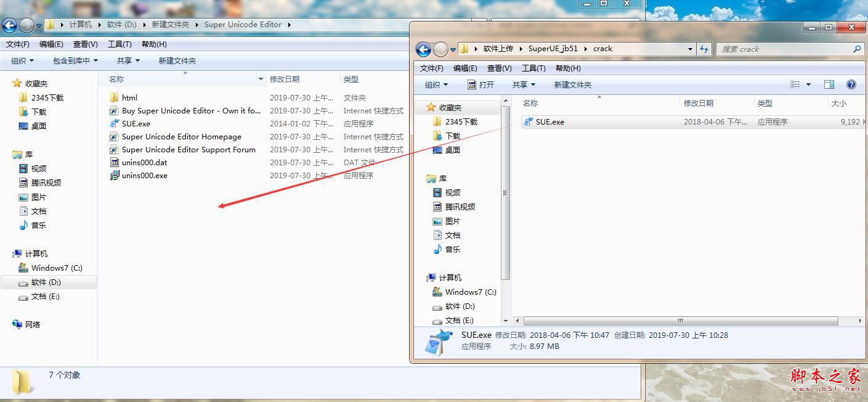The height and width of the screenshot is (402, 868).
Task: Click 打开 button in crack window
Action: [x=481, y=84]
